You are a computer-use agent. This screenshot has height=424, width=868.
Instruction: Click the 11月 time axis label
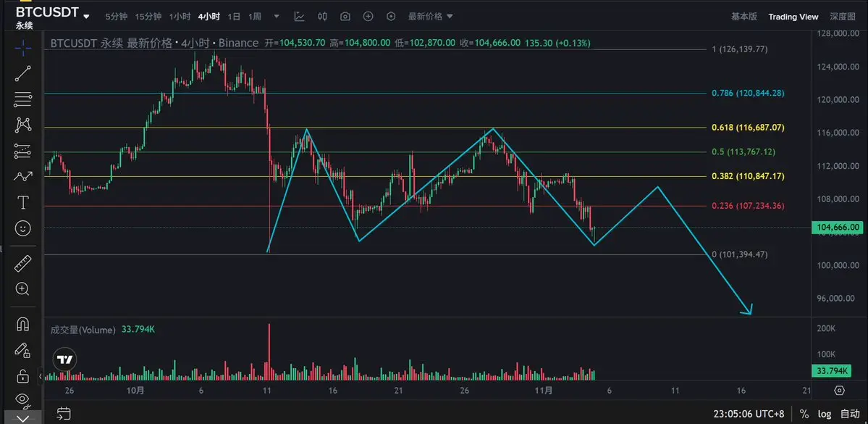point(544,390)
